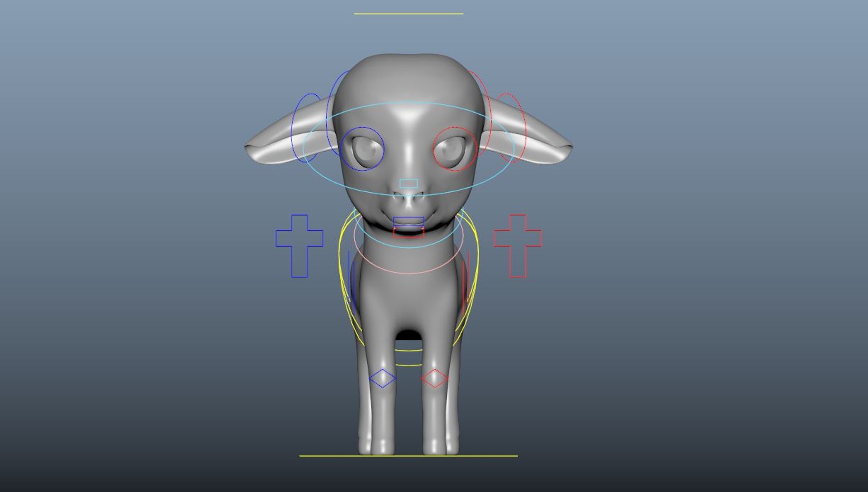
Task: Select the red circle eye control
Action: pyautogui.click(x=455, y=149)
